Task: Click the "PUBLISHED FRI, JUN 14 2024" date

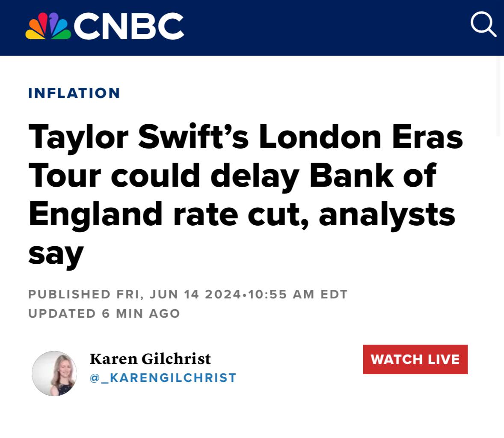Action: (134, 295)
